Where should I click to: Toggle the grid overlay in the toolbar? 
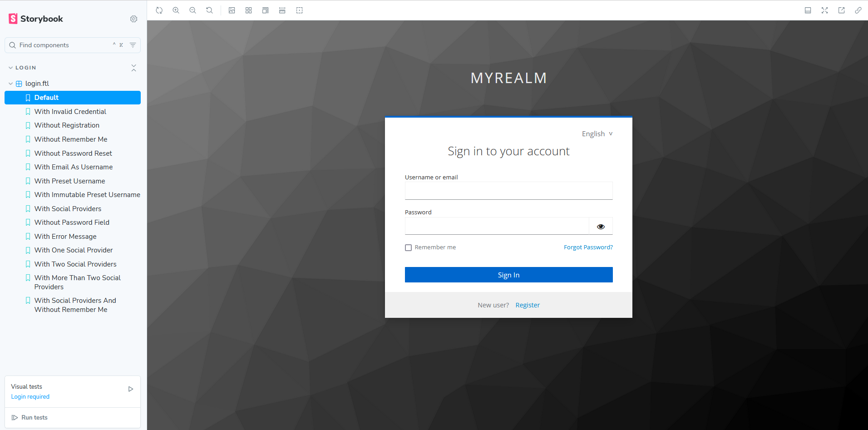249,10
